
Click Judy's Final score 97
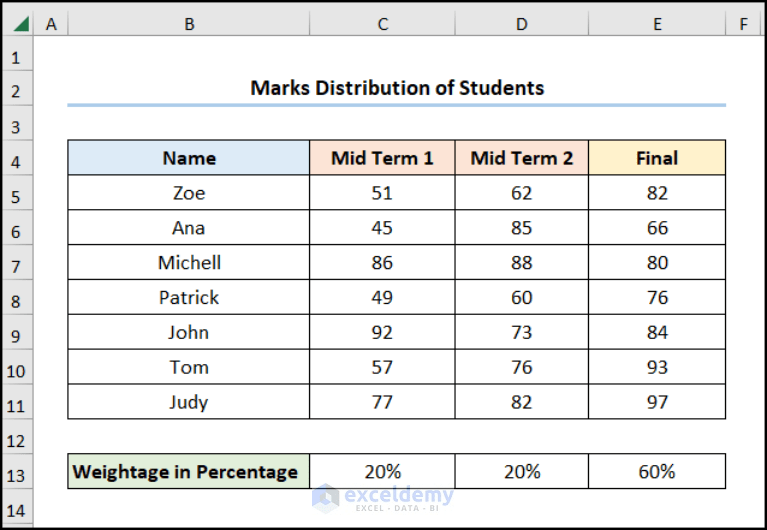pos(657,402)
